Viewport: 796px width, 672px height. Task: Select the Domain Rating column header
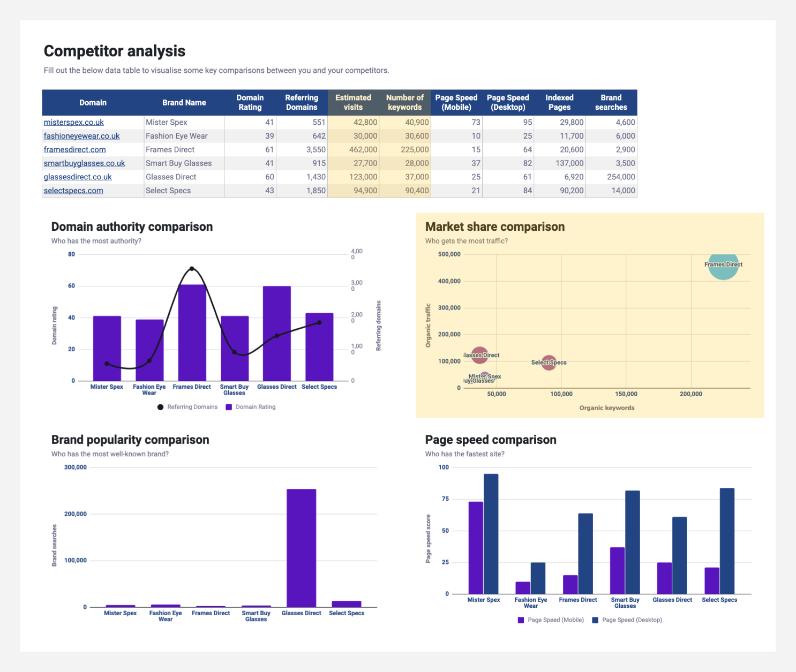250,102
